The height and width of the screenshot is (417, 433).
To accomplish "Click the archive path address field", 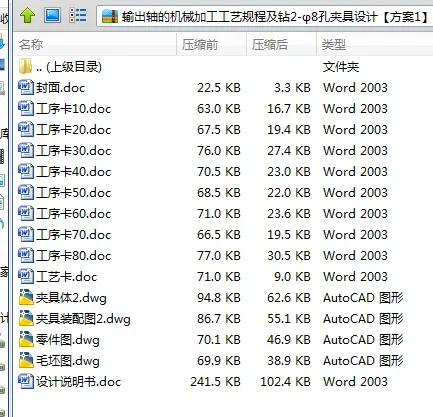I will 265,16.
